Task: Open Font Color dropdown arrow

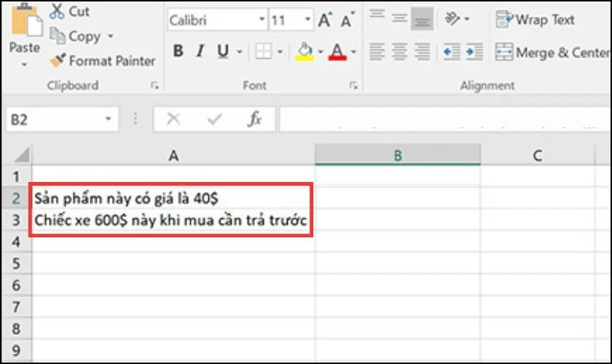Action: [x=353, y=52]
